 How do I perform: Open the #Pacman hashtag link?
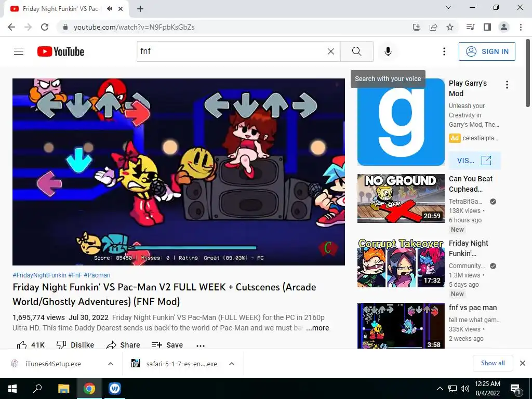click(97, 275)
